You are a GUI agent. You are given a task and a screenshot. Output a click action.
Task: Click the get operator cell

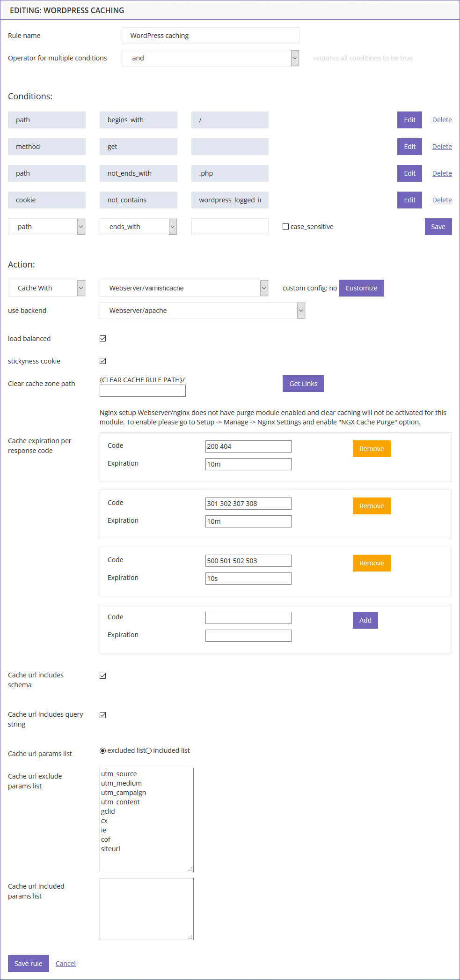[x=139, y=147]
